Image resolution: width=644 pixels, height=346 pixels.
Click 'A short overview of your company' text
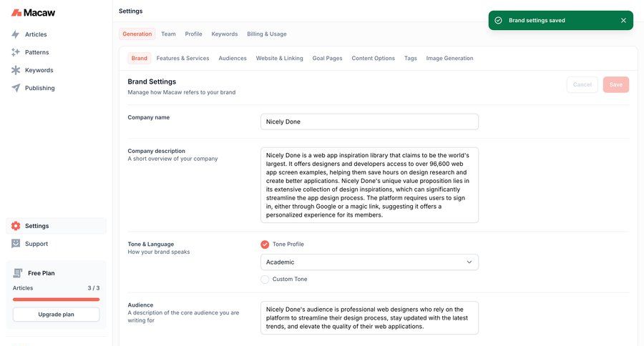tap(172, 159)
